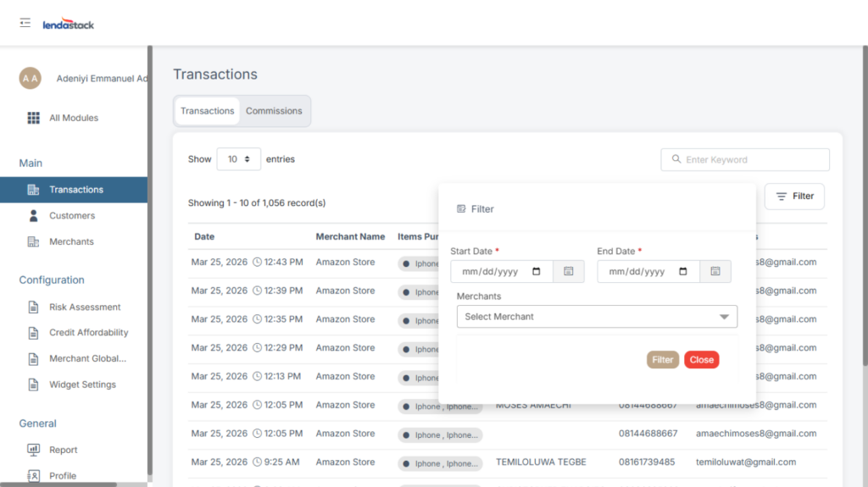Image resolution: width=868 pixels, height=487 pixels.
Task: Select the Transactions tab
Action: click(x=208, y=111)
